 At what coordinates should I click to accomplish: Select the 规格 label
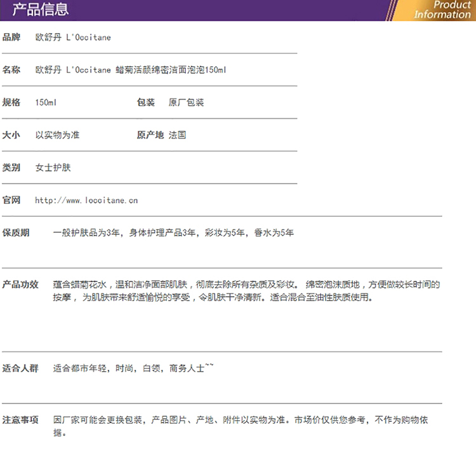coord(11,102)
